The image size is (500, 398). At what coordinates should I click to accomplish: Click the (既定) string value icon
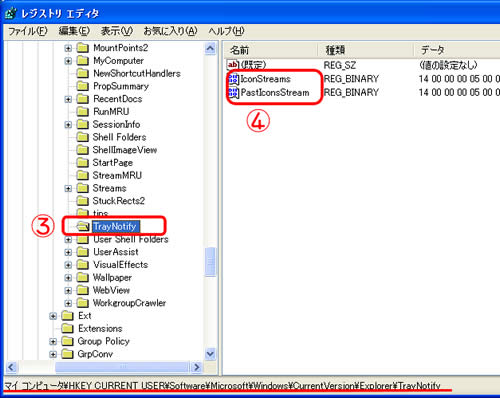(233, 65)
